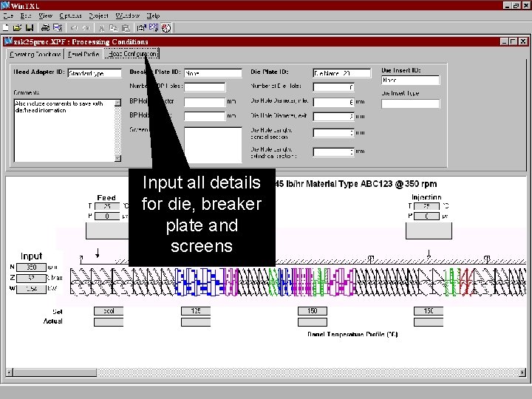
Task: Click the Breaker Plate ID field
Action: [x=213, y=73]
